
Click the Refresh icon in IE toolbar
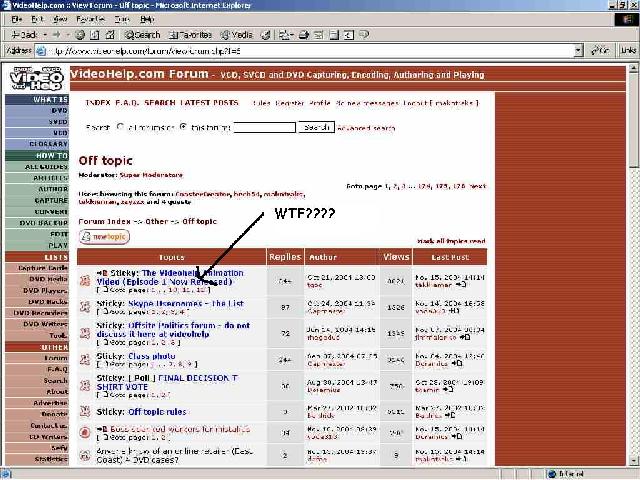click(95, 35)
